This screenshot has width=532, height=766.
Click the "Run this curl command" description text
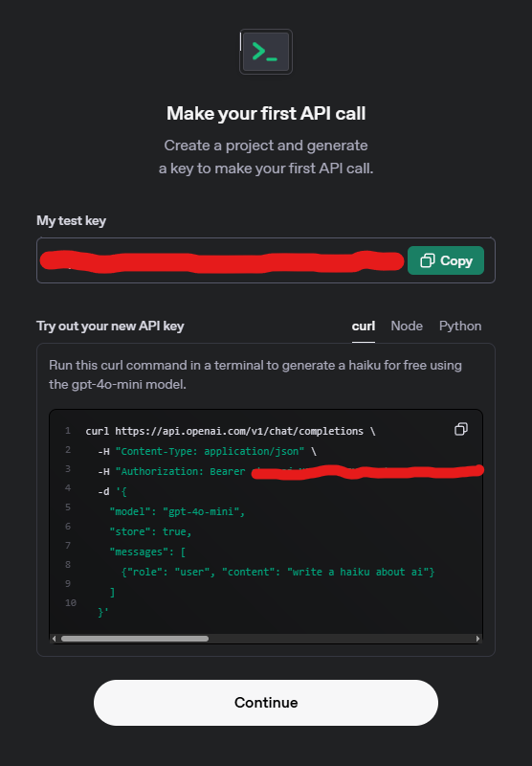pos(255,374)
